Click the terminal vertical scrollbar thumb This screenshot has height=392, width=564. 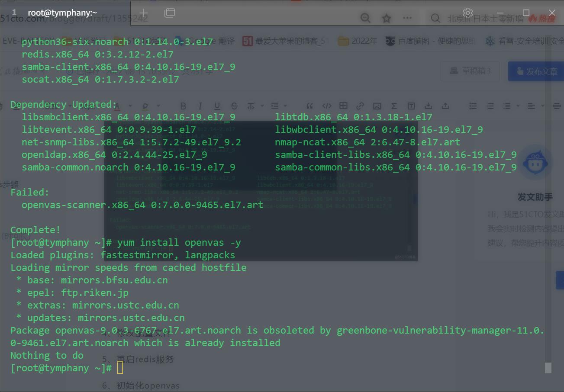pyautogui.click(x=548, y=368)
